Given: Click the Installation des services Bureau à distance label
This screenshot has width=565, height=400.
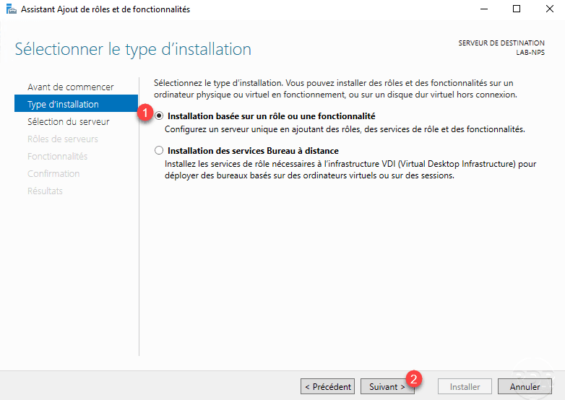Looking at the screenshot, I should (253, 151).
